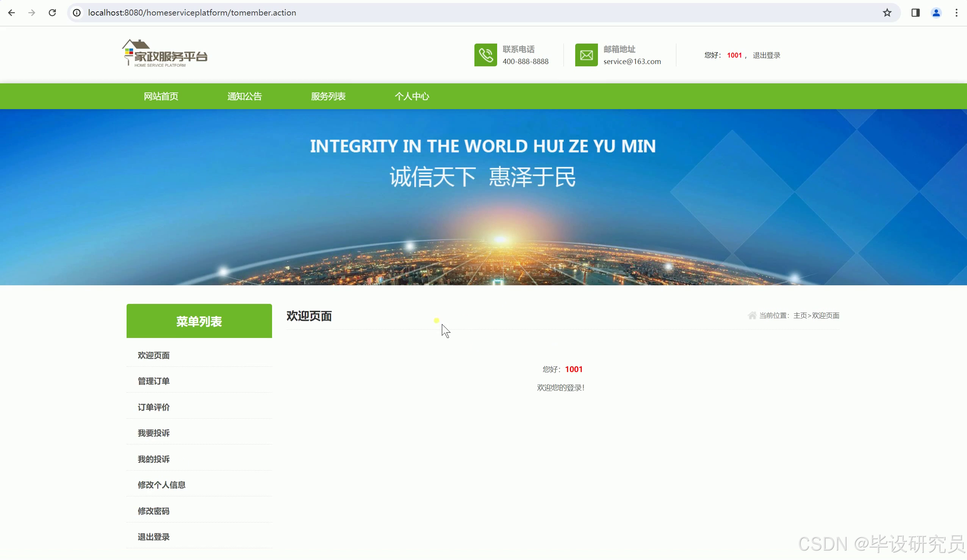Click the phone number 400-888-8888
Image resolution: width=967 pixels, height=560 pixels.
525,61
